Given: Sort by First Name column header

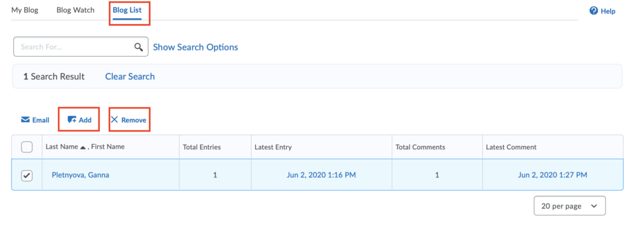Looking at the screenshot, I should click(108, 147).
